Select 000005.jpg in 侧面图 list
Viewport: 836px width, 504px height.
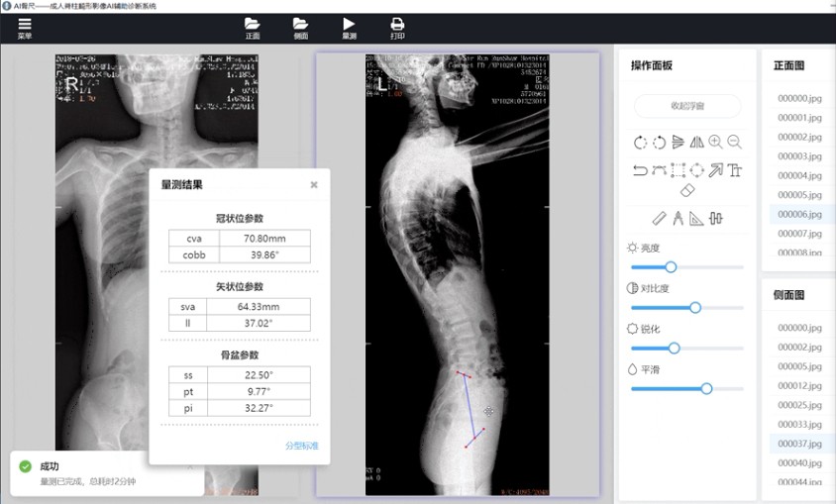click(799, 366)
